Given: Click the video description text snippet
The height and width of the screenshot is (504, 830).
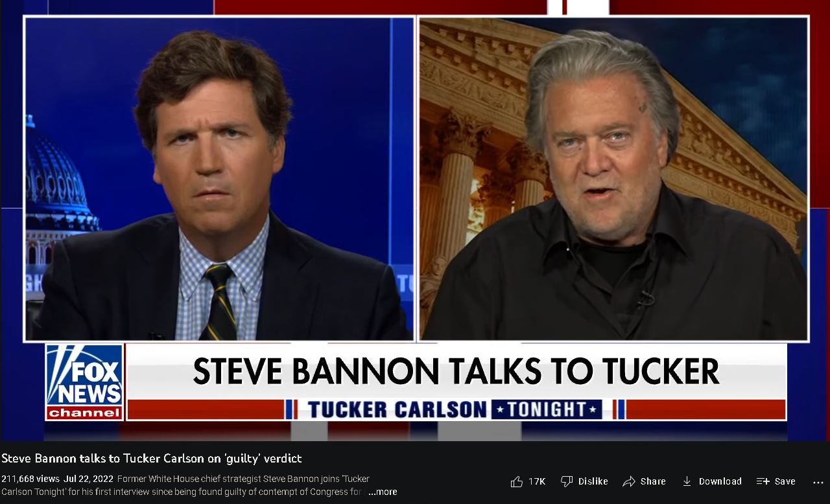Looking at the screenshot, I should (243, 485).
